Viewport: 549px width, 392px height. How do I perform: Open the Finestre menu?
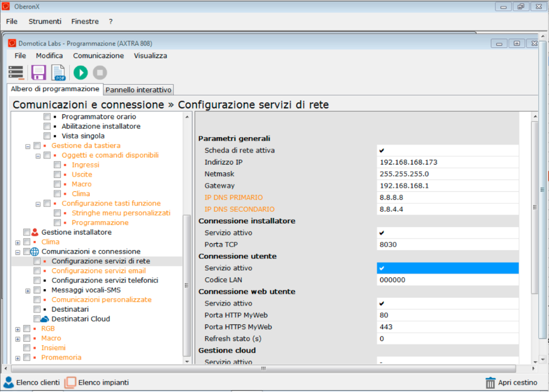(x=85, y=21)
